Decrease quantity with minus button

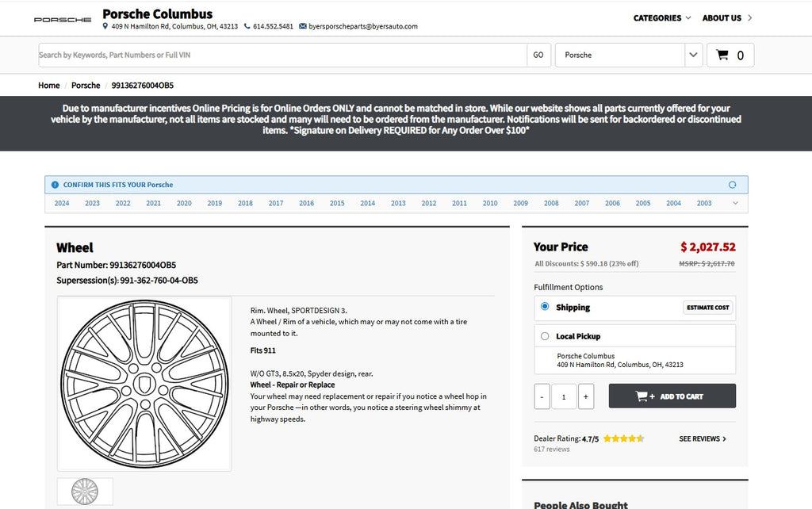point(542,396)
